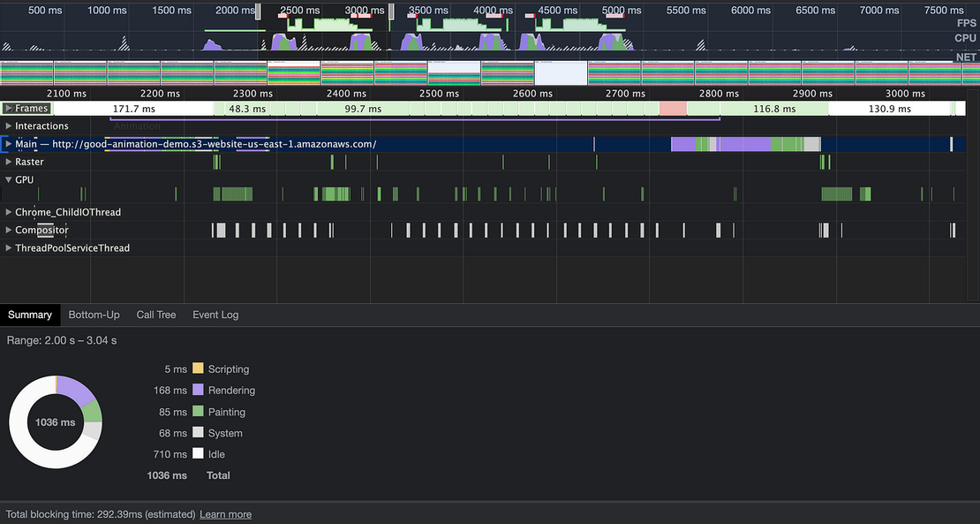The width and height of the screenshot is (980, 524).
Task: Click the Summary tab
Action: pyautogui.click(x=30, y=315)
